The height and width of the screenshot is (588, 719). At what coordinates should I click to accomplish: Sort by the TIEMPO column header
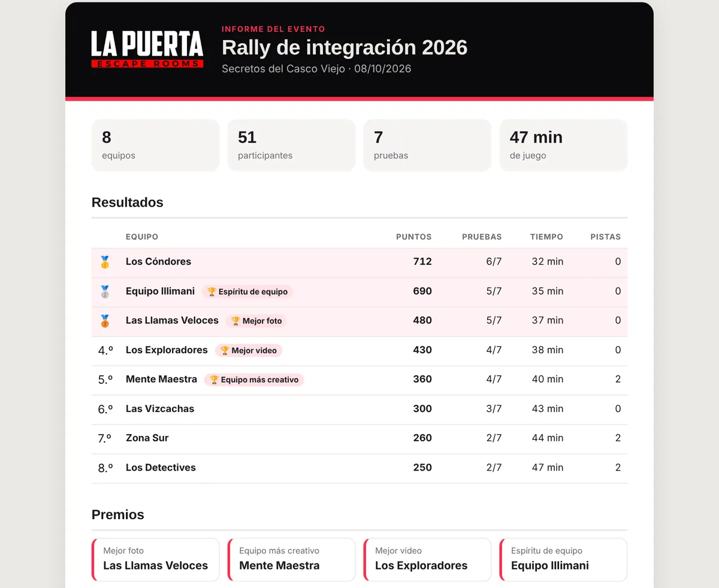pos(546,237)
